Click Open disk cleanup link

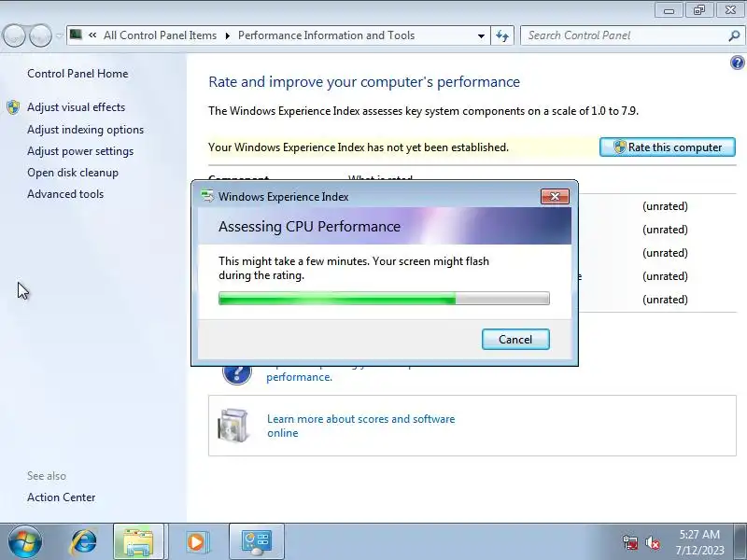point(73,173)
